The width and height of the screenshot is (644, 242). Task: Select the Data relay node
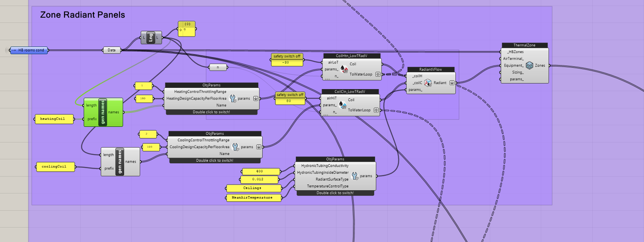tap(112, 50)
